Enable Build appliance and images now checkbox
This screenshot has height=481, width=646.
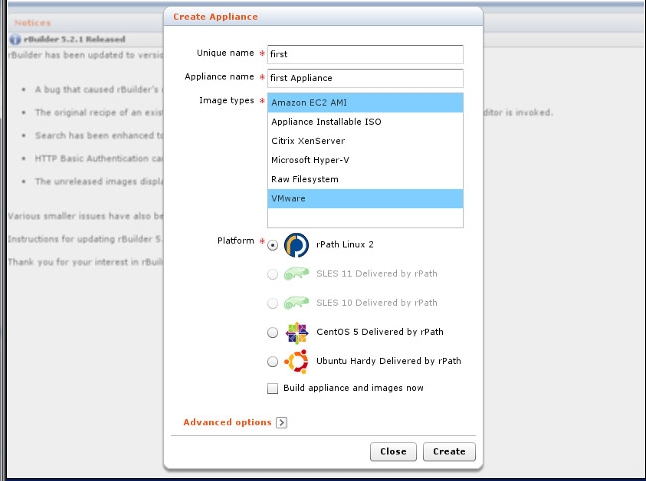272,388
